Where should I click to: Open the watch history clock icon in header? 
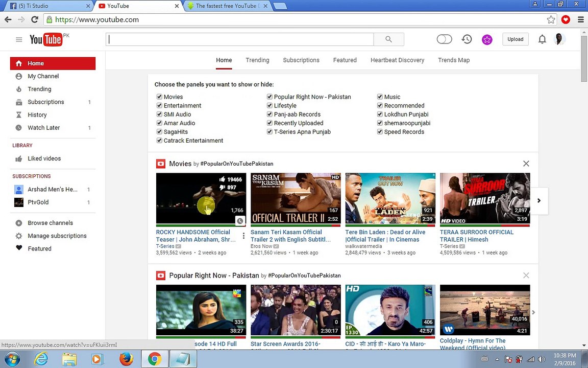point(467,39)
